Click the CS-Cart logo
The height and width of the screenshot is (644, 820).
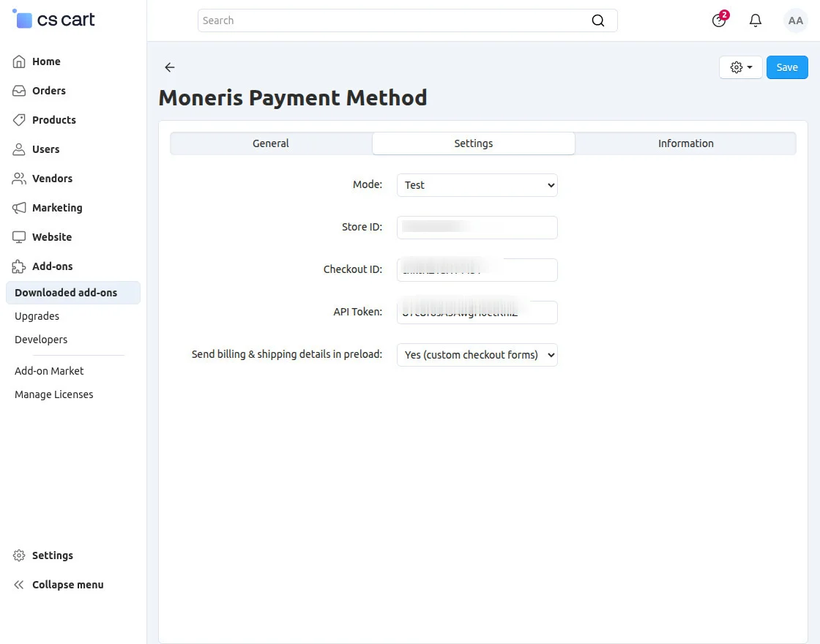[53, 20]
